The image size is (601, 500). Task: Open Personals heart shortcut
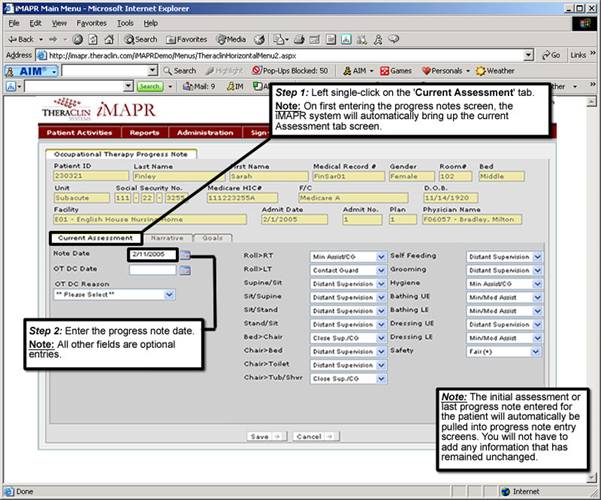[x=442, y=71]
